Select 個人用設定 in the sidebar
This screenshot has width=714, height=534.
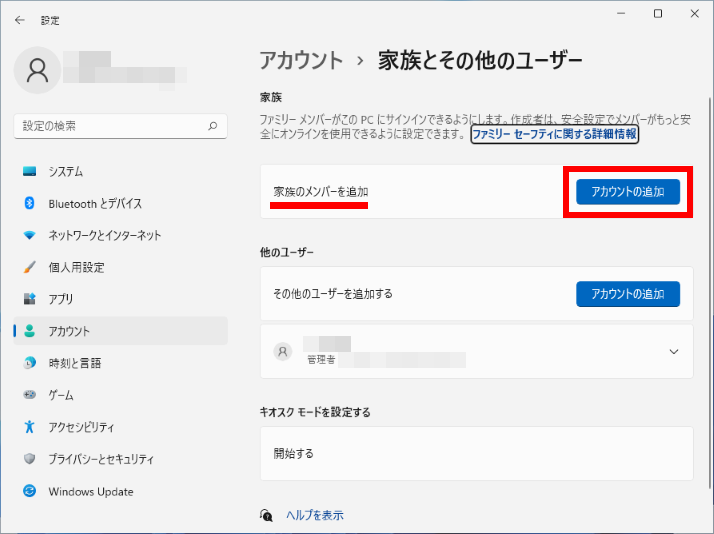click(x=121, y=267)
